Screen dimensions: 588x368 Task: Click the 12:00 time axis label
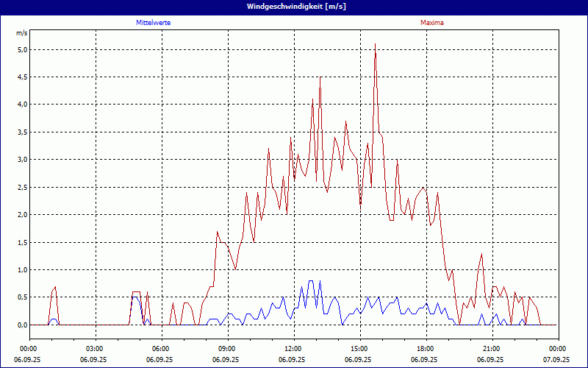(293, 348)
